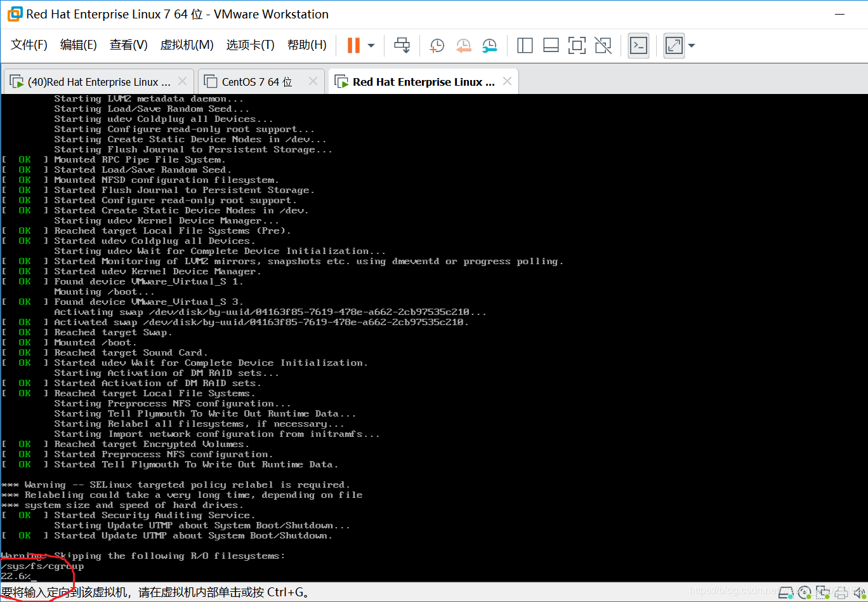868x602 pixels.
Task: Click the Send Ctrl+Alt+Del toolbar icon
Action: (402, 45)
